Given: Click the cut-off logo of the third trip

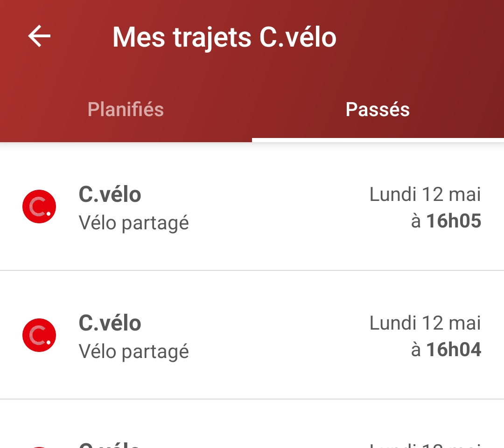Looking at the screenshot, I should point(39,446).
